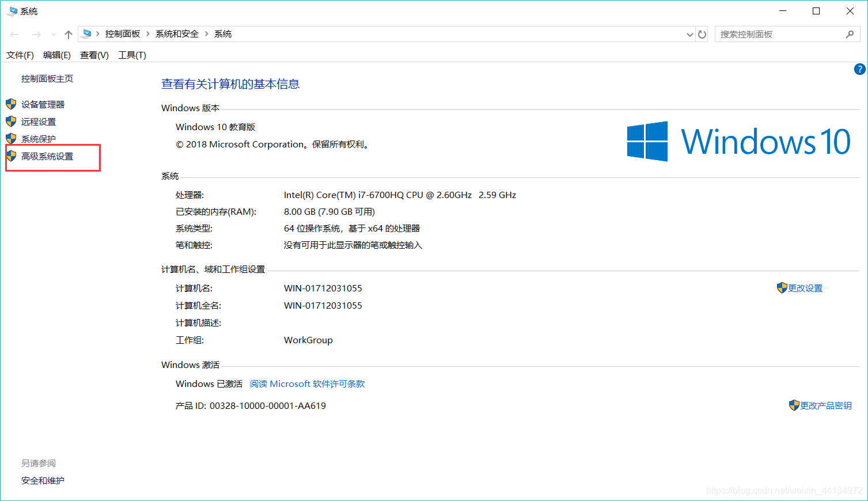Click 控制面板 breadcrumb
868x501 pixels.
coord(123,34)
